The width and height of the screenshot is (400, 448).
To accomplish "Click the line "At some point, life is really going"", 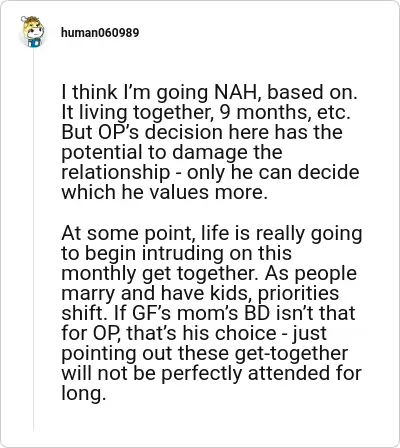I will click(x=212, y=233).
